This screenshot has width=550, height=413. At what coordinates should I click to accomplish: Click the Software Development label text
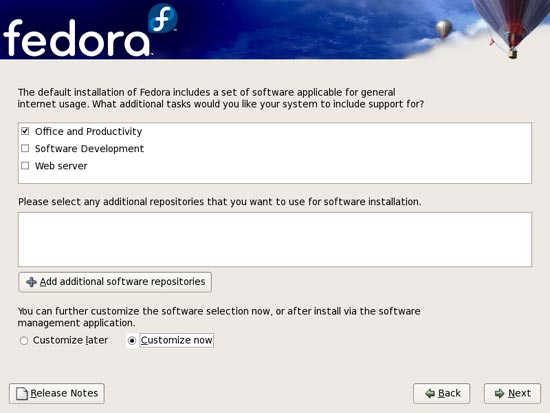[x=89, y=149]
